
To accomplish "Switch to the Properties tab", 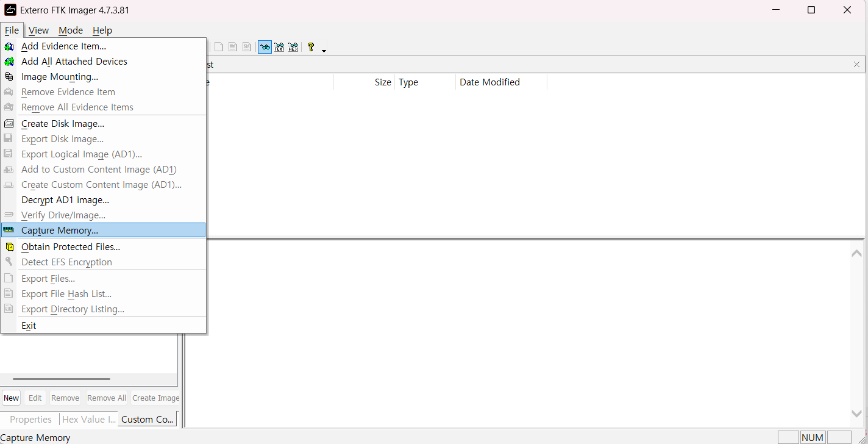I will [30, 420].
